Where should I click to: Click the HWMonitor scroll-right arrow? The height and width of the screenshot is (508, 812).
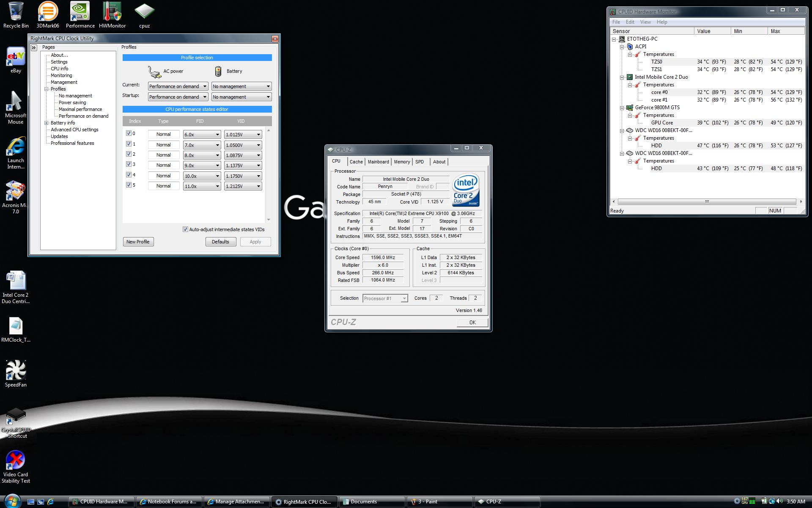click(801, 202)
